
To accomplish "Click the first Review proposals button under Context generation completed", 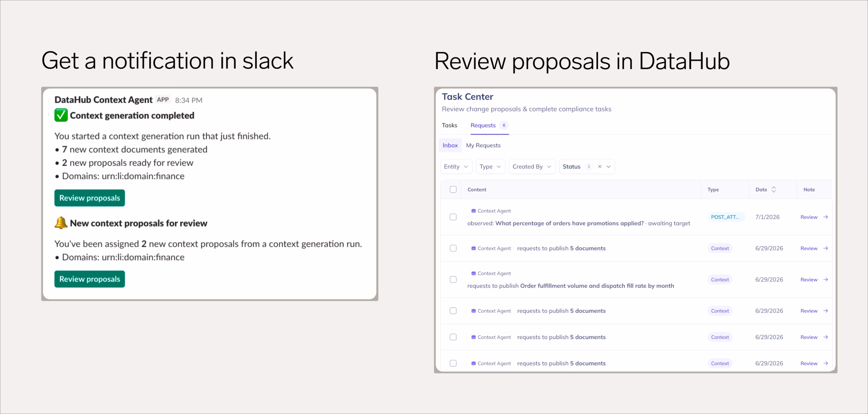I will click(90, 198).
